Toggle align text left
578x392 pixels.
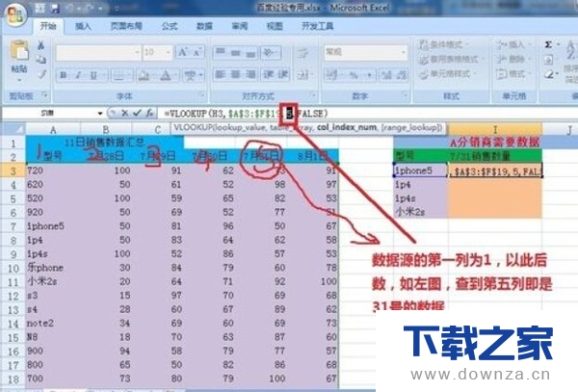click(x=220, y=75)
